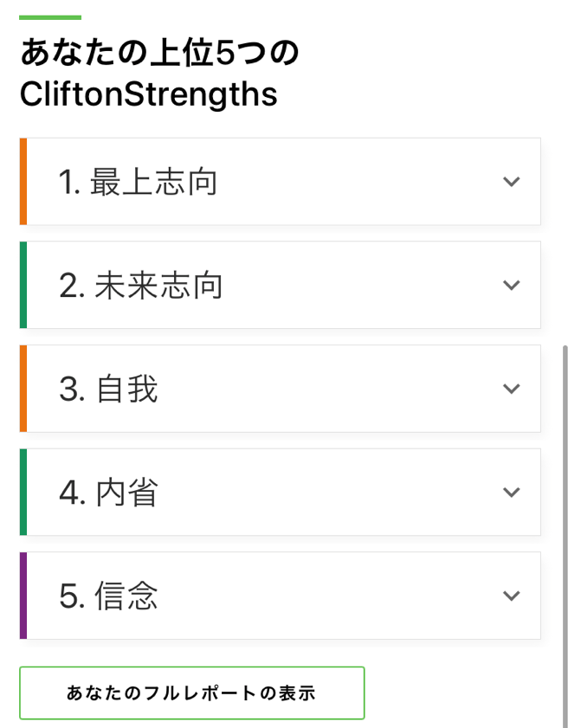The height and width of the screenshot is (728, 568).
Task: Click the green bar beside 未来志向
Action: (x=23, y=285)
